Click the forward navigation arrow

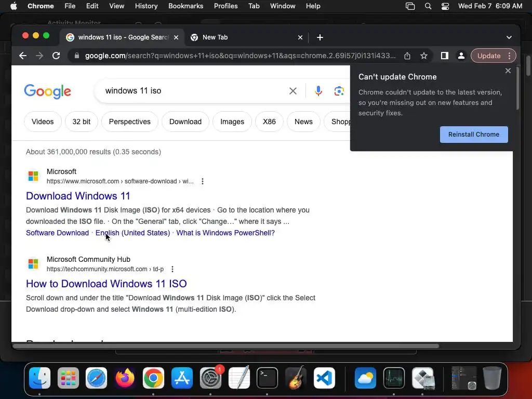(39, 56)
